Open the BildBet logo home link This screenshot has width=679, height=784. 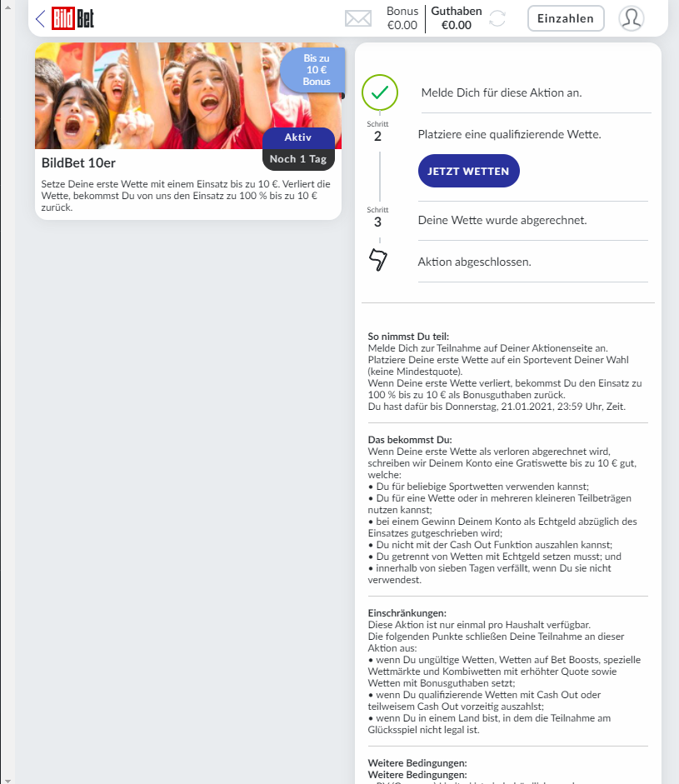73,18
